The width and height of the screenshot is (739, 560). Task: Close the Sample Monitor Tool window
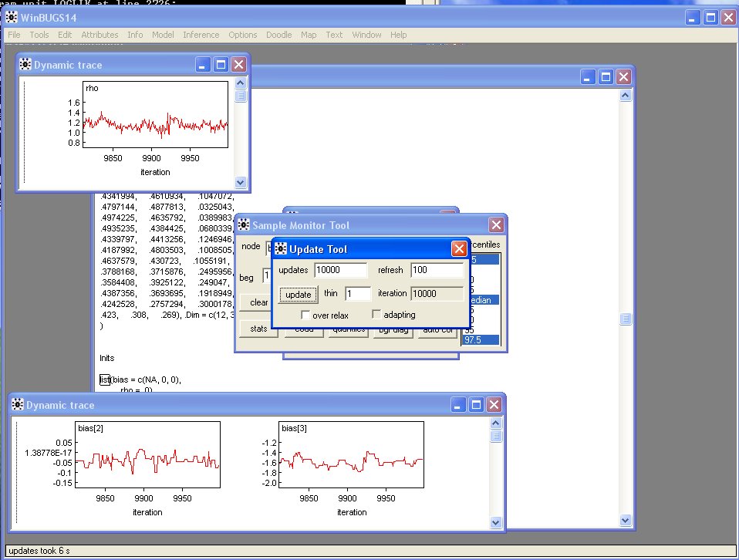point(495,225)
